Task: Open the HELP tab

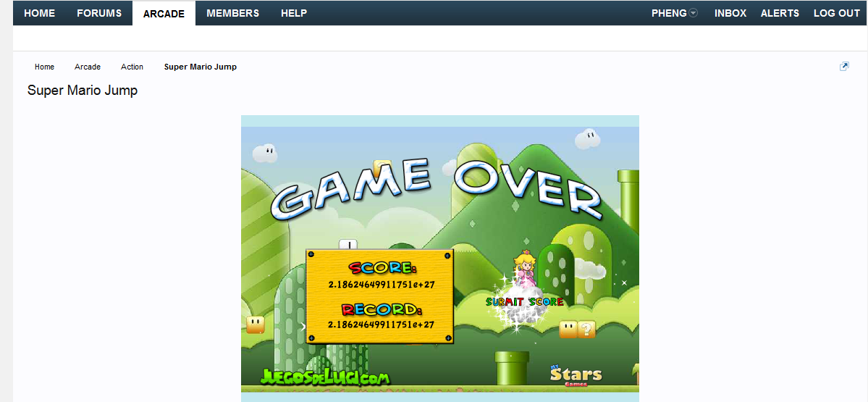Action: 294,13
